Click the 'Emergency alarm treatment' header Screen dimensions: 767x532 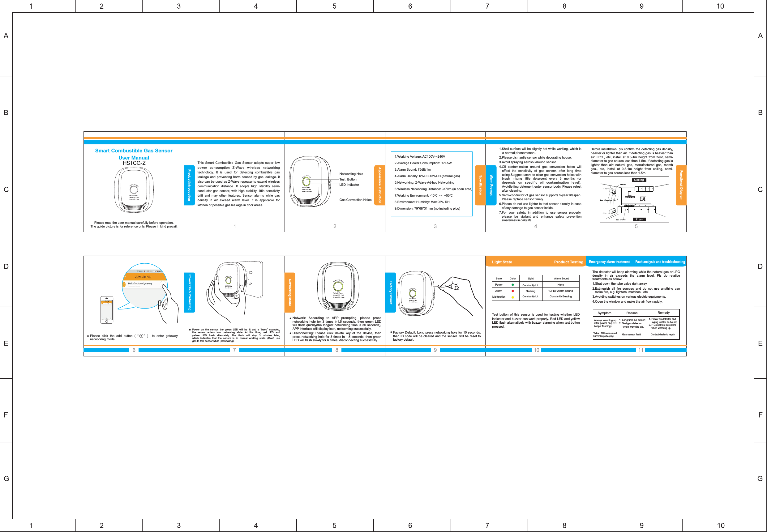[609, 262]
